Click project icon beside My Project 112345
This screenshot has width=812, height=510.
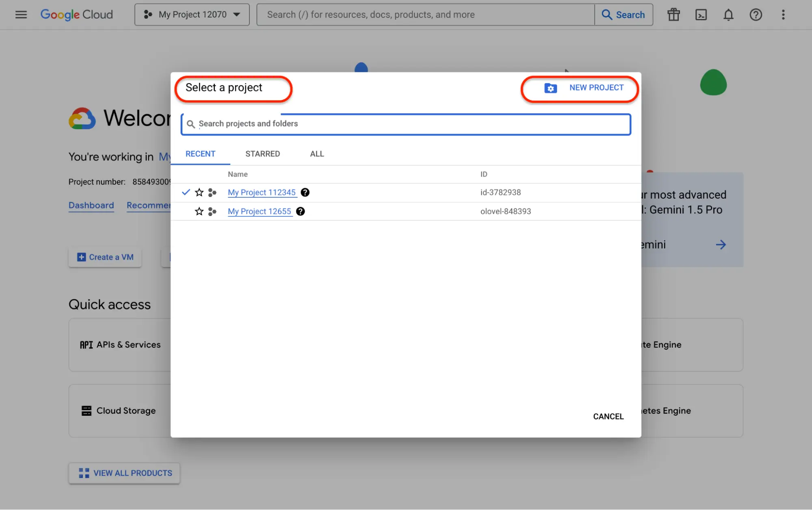coord(212,192)
